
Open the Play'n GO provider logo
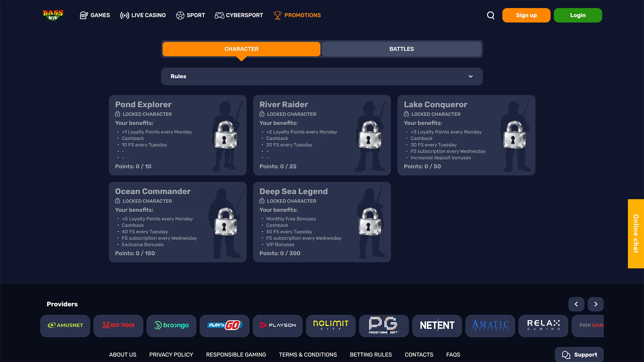pyautogui.click(x=224, y=325)
